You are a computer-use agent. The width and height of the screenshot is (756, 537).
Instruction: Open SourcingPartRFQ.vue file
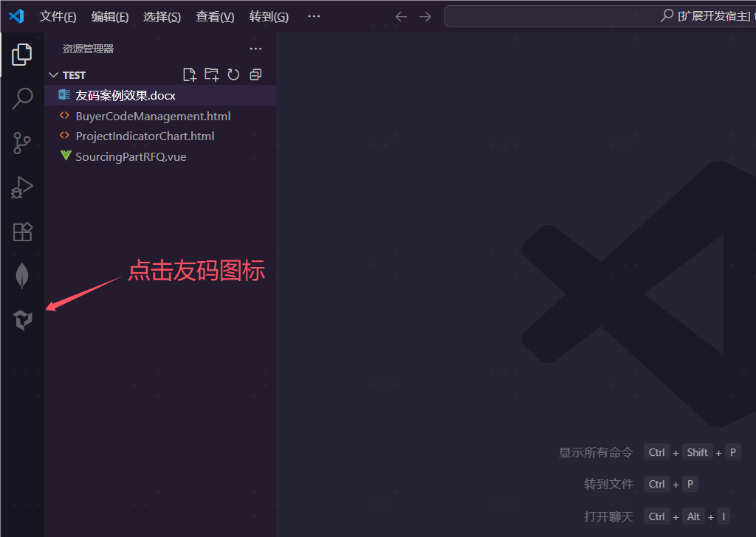point(131,156)
